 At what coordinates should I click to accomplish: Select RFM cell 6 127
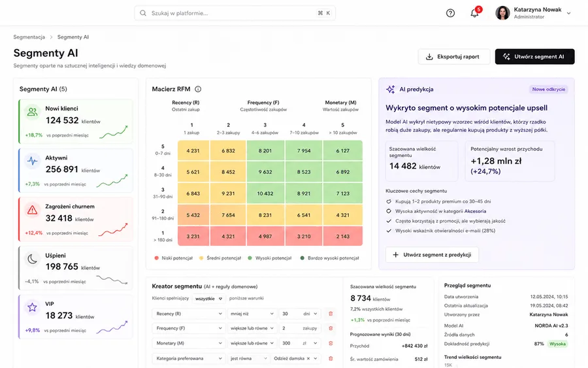343,151
